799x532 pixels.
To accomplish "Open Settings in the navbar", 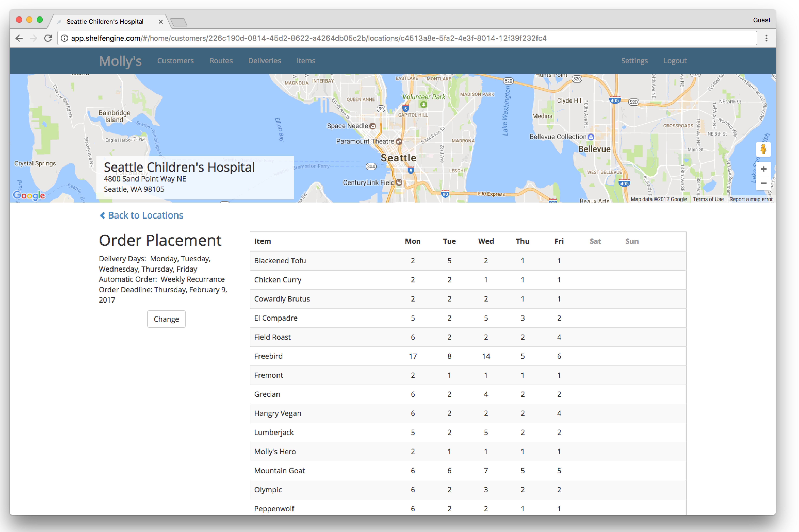I will pos(634,61).
